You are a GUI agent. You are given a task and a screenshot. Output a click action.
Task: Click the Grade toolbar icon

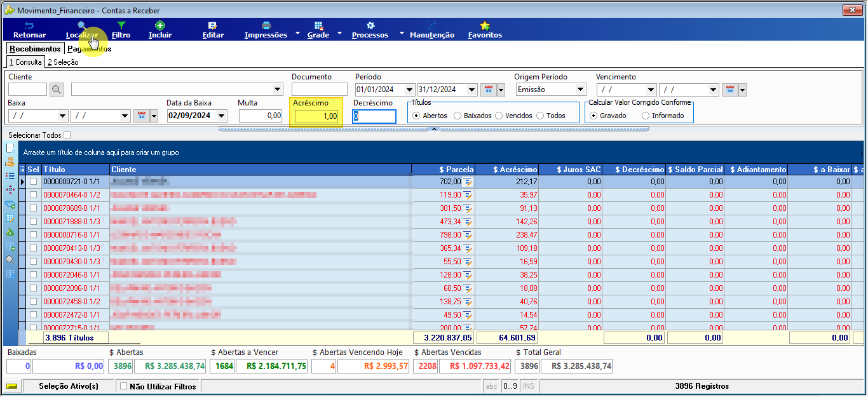318,25
